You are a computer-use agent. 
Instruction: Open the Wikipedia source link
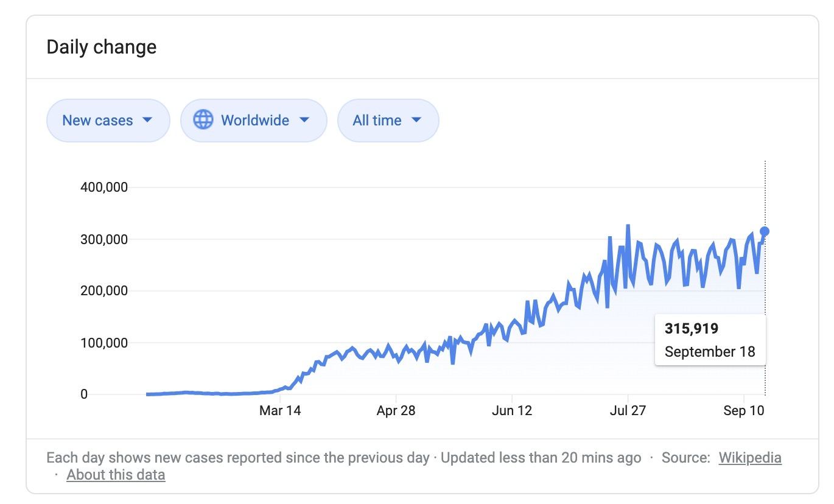pyautogui.click(x=750, y=458)
